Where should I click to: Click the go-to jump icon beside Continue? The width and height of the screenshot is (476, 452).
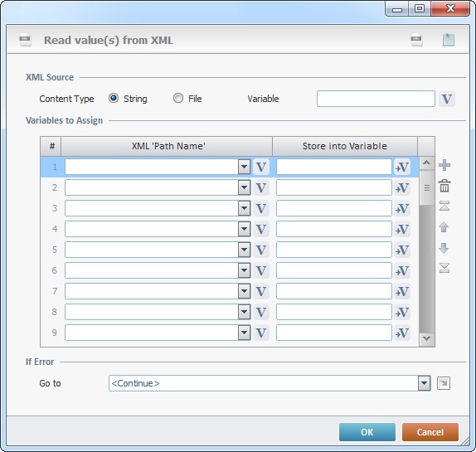coord(444,383)
